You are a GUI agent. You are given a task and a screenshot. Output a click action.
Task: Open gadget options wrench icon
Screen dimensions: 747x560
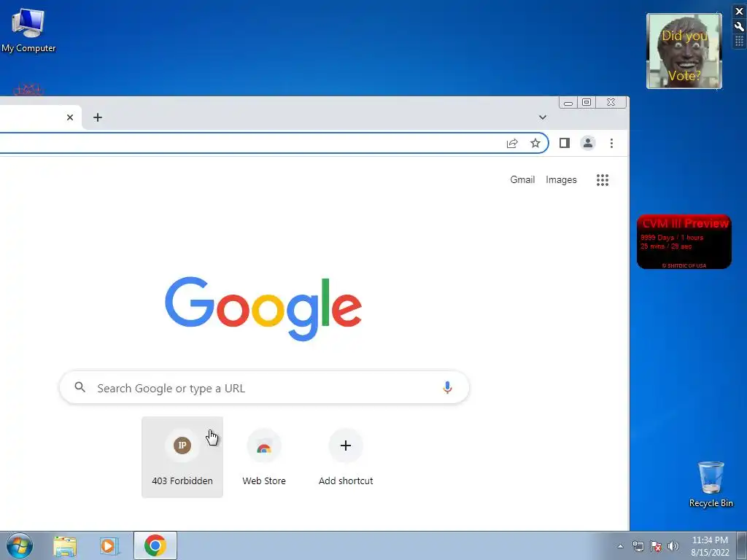click(x=740, y=27)
